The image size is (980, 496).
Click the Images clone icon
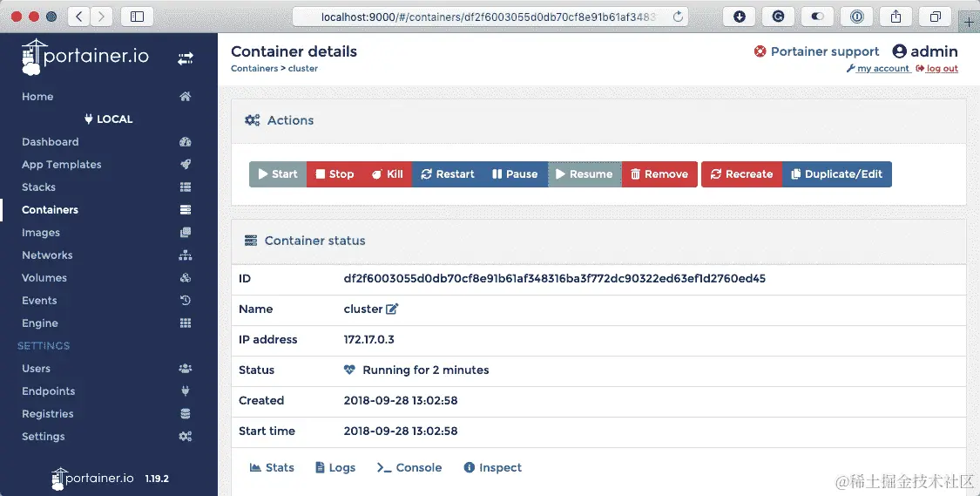[x=185, y=233]
